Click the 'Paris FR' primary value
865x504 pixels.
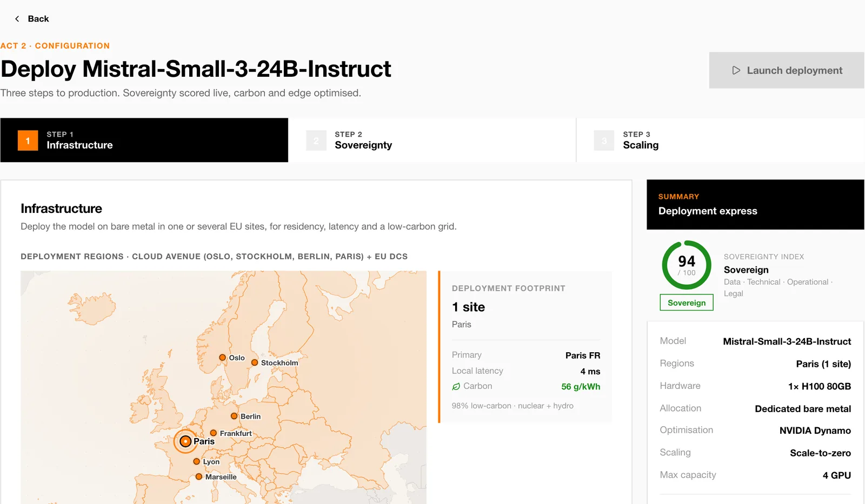[x=583, y=355]
